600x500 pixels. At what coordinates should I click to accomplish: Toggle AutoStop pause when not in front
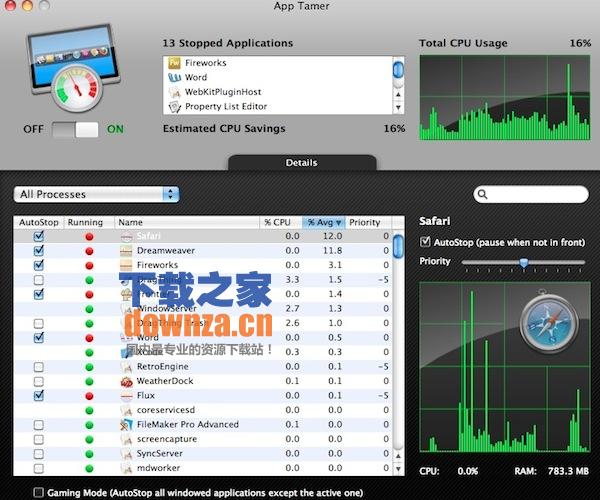(425, 242)
